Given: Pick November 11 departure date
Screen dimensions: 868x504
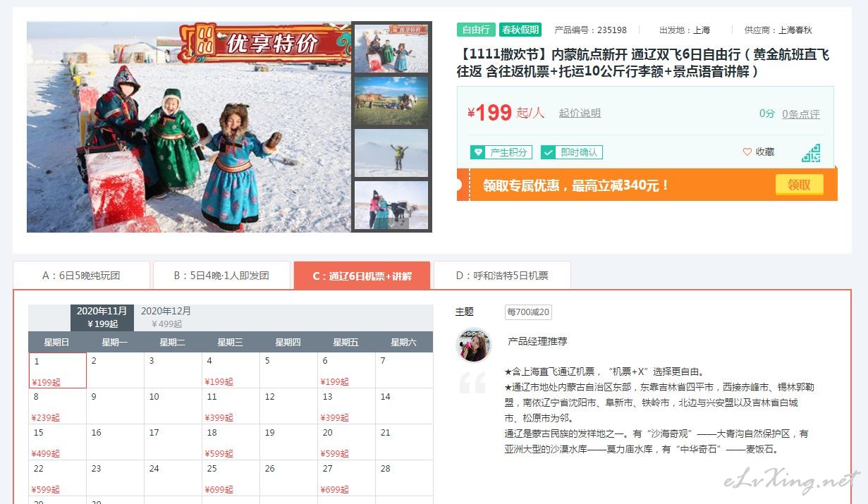Looking at the screenshot, I should (231, 407).
